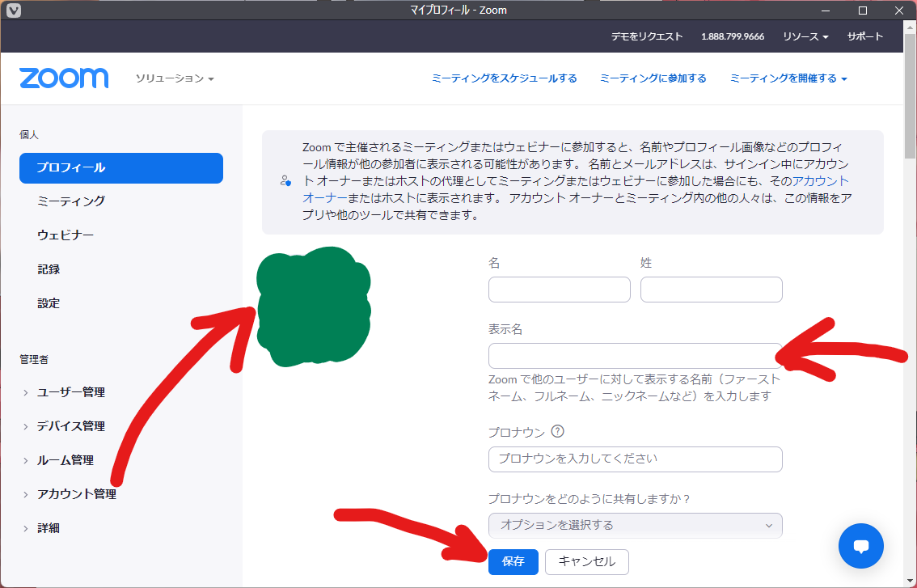Screen dimensions: 917x588
Task: Click the pronoun help question mark icon
Action: pos(558,431)
